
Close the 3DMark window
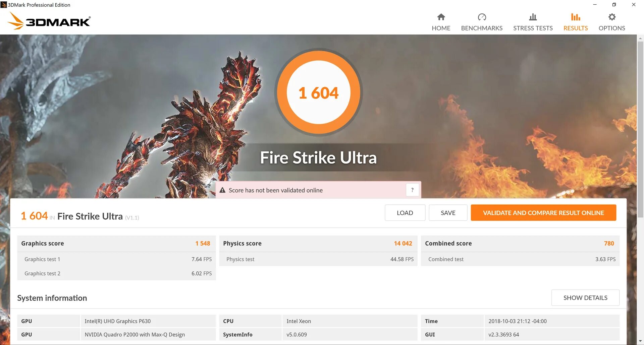pos(634,5)
